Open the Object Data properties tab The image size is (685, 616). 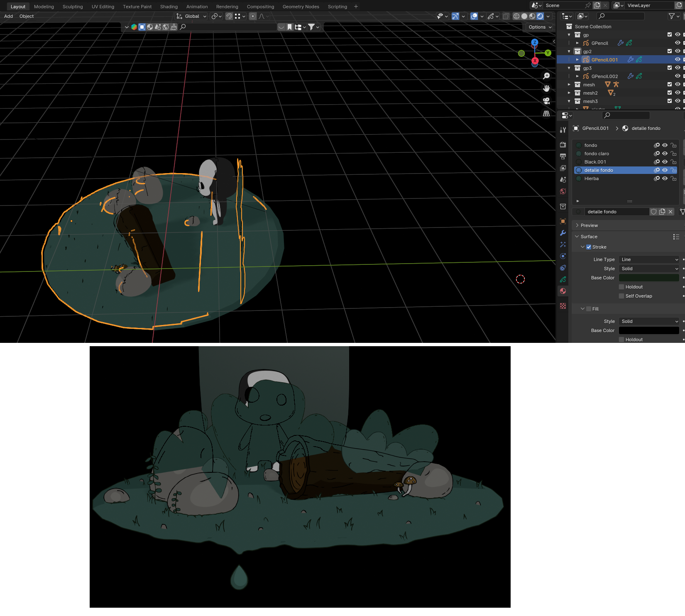click(563, 279)
